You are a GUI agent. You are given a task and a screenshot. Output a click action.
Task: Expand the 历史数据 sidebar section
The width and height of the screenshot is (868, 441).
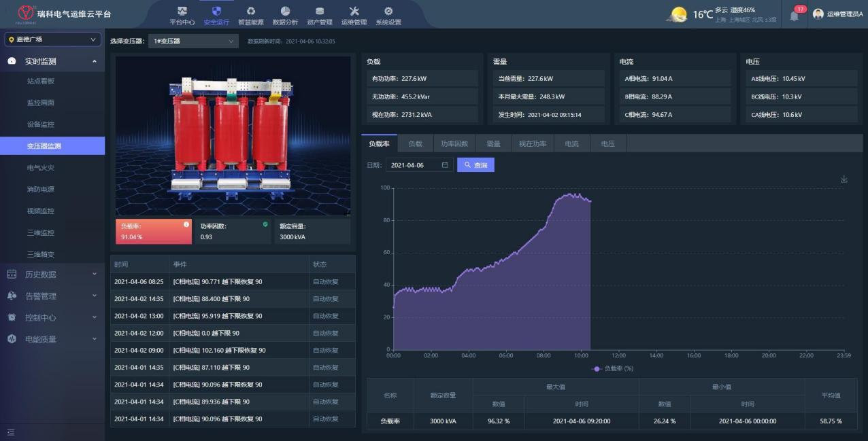coord(52,275)
